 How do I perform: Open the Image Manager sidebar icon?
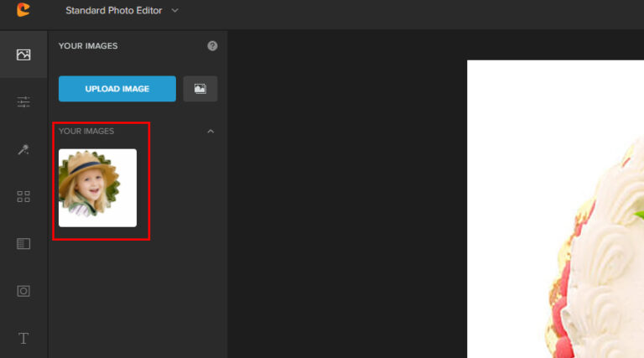[x=23, y=54]
